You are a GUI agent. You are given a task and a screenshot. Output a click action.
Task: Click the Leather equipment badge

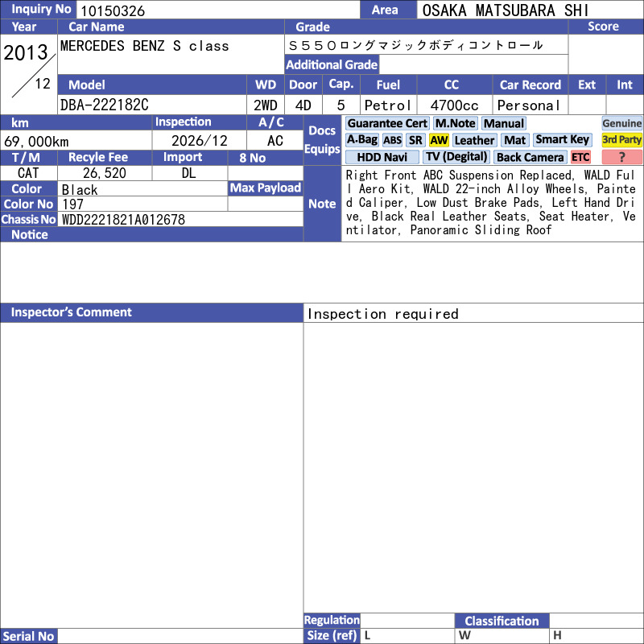(x=474, y=140)
